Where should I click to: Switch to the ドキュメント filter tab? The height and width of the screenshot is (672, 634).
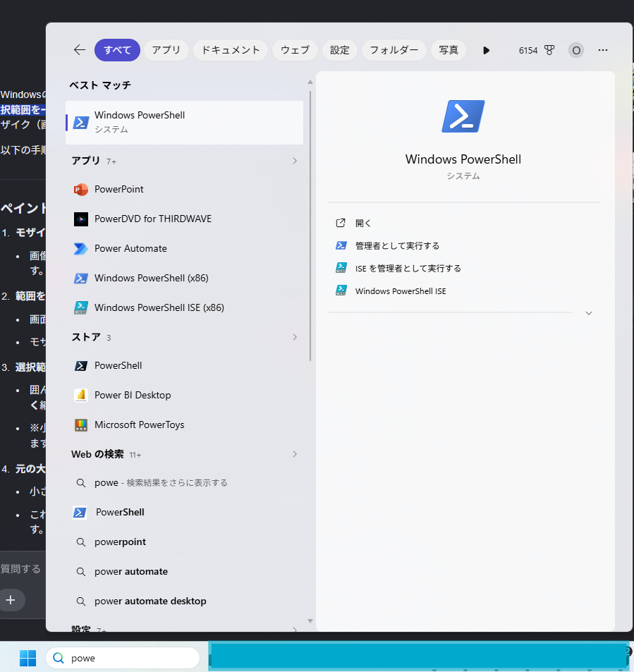pos(231,50)
